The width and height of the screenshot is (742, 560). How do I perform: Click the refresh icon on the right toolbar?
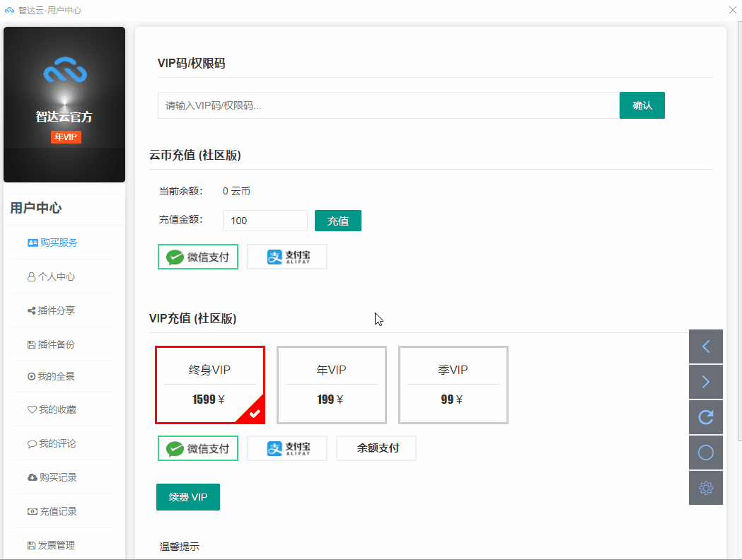(705, 416)
